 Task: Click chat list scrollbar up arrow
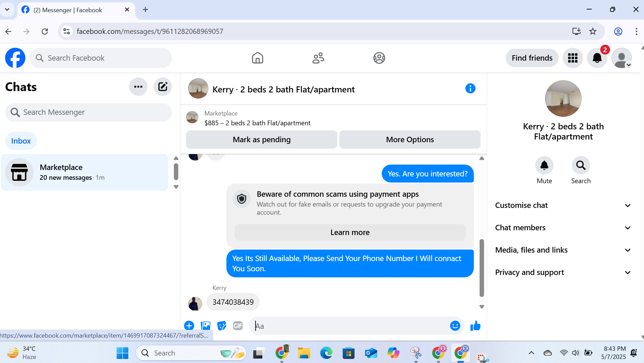click(x=176, y=158)
